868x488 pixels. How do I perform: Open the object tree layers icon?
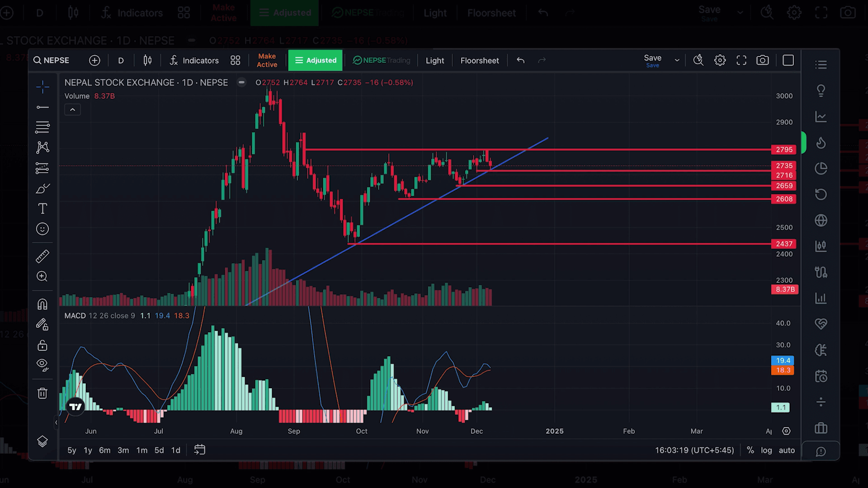click(x=42, y=441)
